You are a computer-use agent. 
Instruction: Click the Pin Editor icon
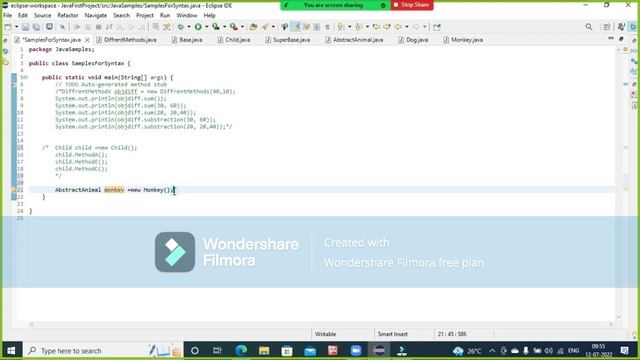(437, 27)
